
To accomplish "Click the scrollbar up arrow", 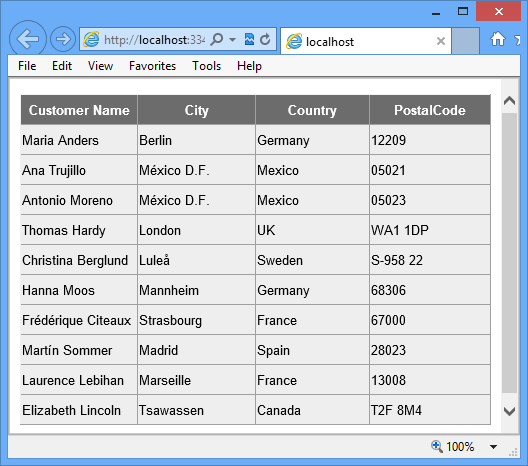I will pos(509,100).
